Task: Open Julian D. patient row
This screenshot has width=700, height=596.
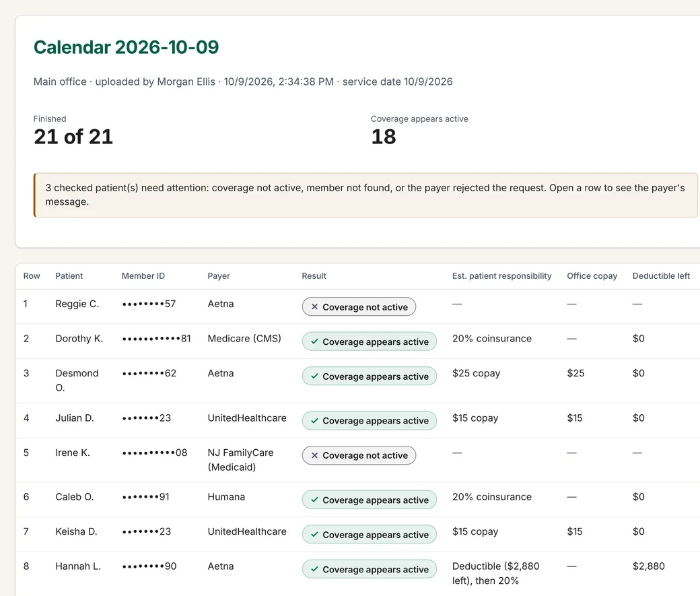Action: [357, 421]
